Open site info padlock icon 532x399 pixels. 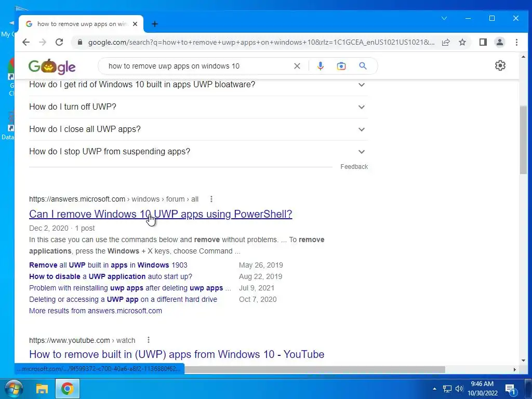pos(80,42)
